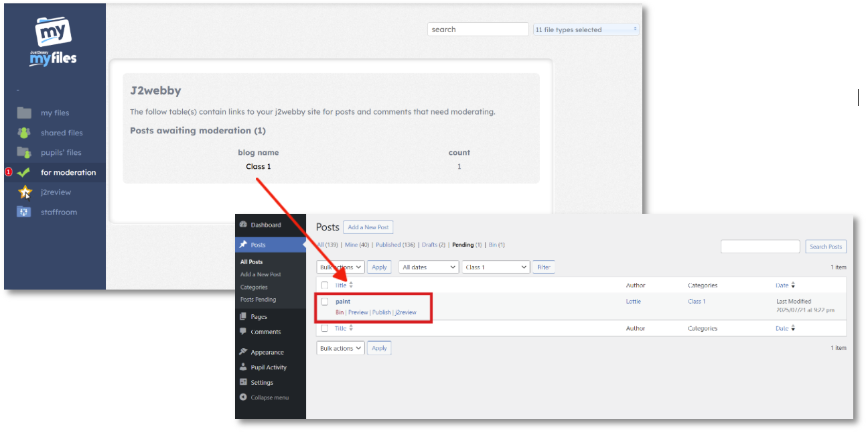
Task: Open the Class 1 category filter dropdown
Action: pos(496,267)
